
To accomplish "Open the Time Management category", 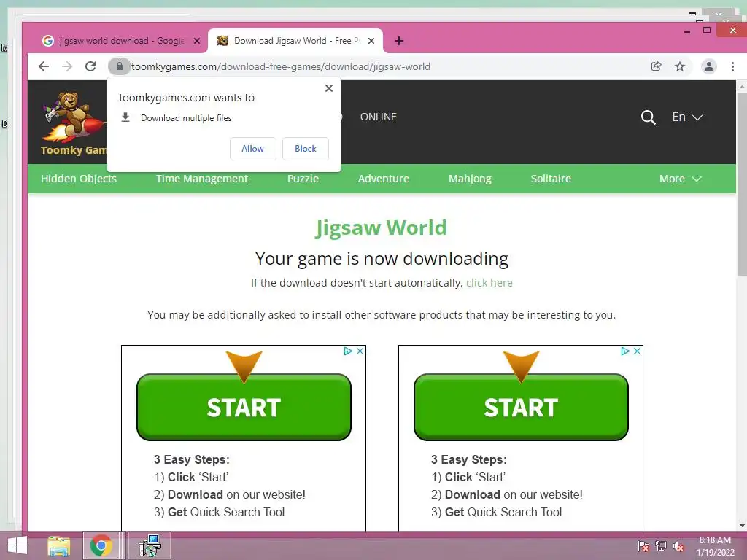I will [202, 179].
